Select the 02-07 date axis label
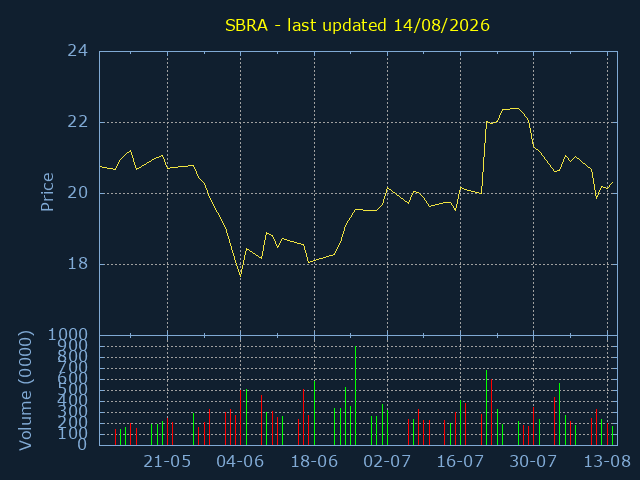Viewport: 640px width, 480px height. coord(387,462)
